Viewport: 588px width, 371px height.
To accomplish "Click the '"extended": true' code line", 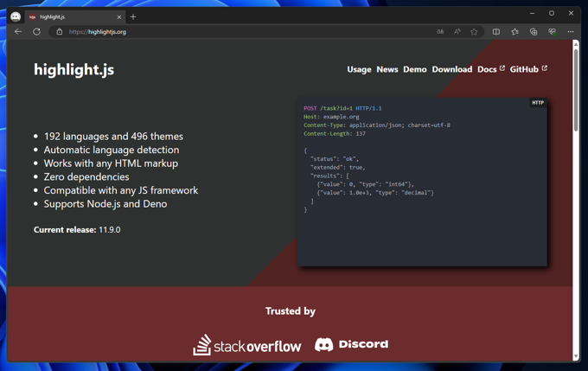I will pos(337,167).
